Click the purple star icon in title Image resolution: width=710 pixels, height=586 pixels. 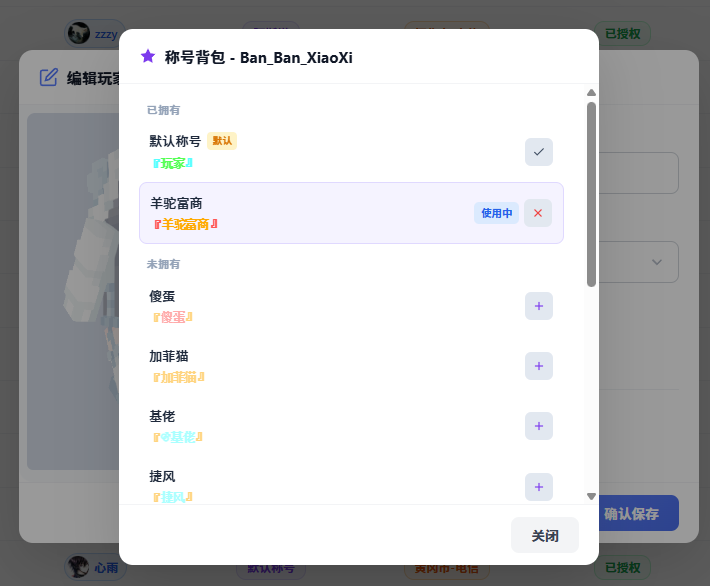point(148,56)
